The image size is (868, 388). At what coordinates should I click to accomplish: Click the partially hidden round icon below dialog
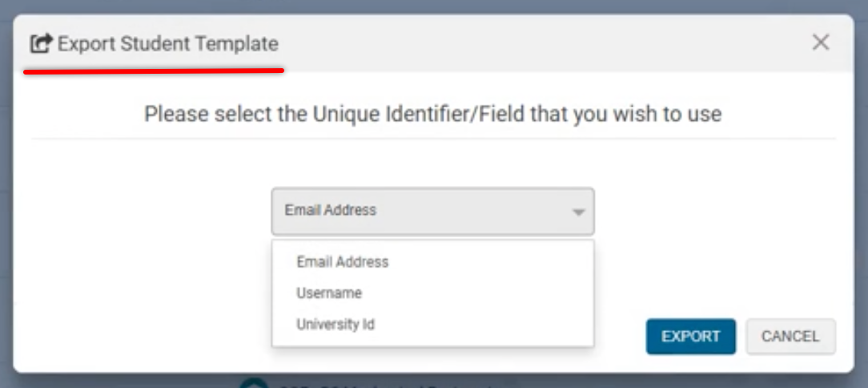click(254, 381)
